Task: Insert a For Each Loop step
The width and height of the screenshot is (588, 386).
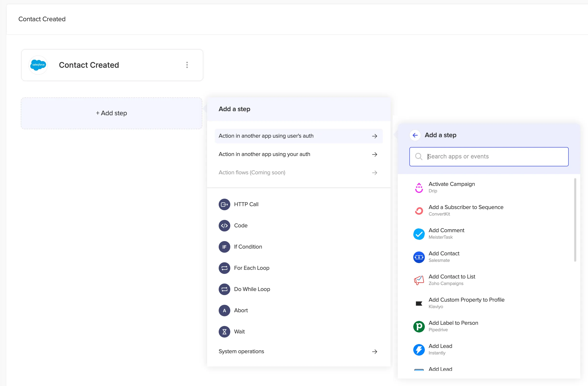Action: [252, 268]
